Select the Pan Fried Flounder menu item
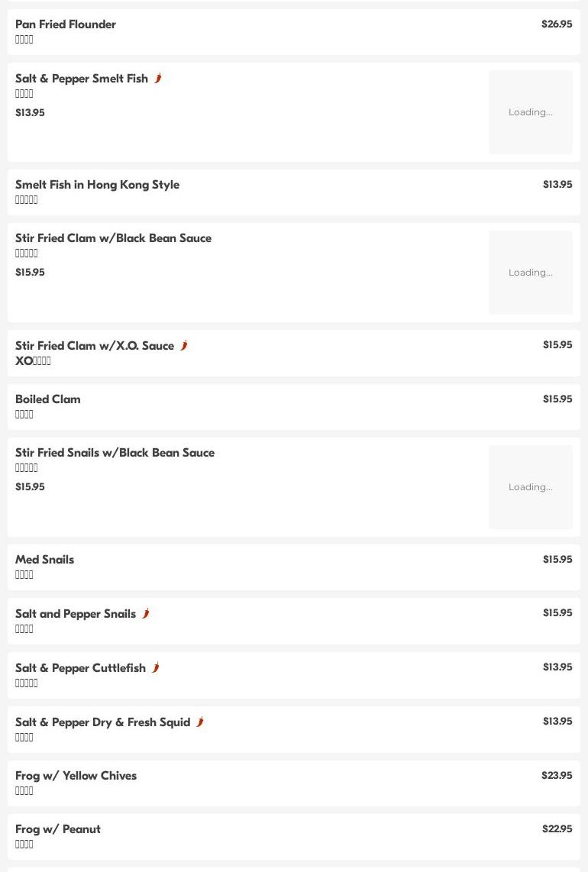This screenshot has width=588, height=872. (x=66, y=24)
